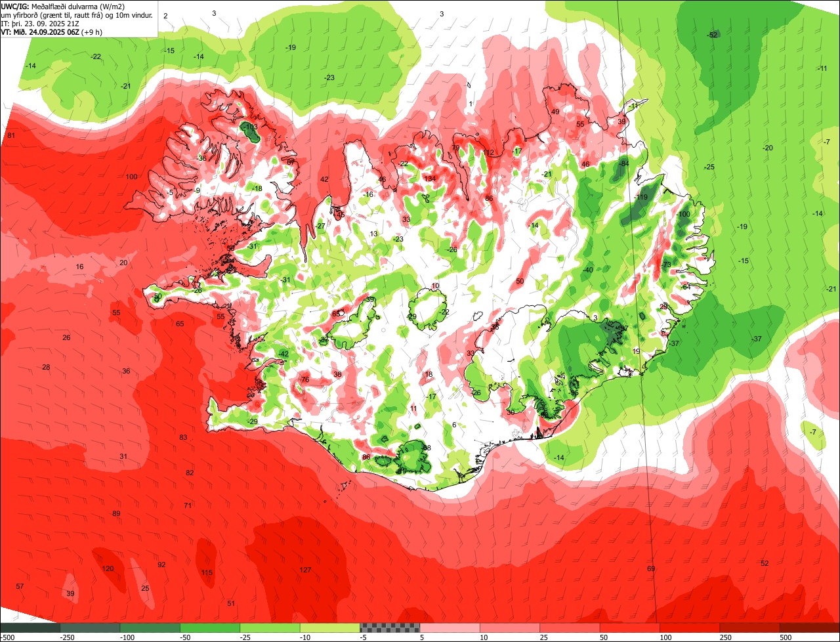Click the legend swatch between -100 and -50

(x=150, y=628)
